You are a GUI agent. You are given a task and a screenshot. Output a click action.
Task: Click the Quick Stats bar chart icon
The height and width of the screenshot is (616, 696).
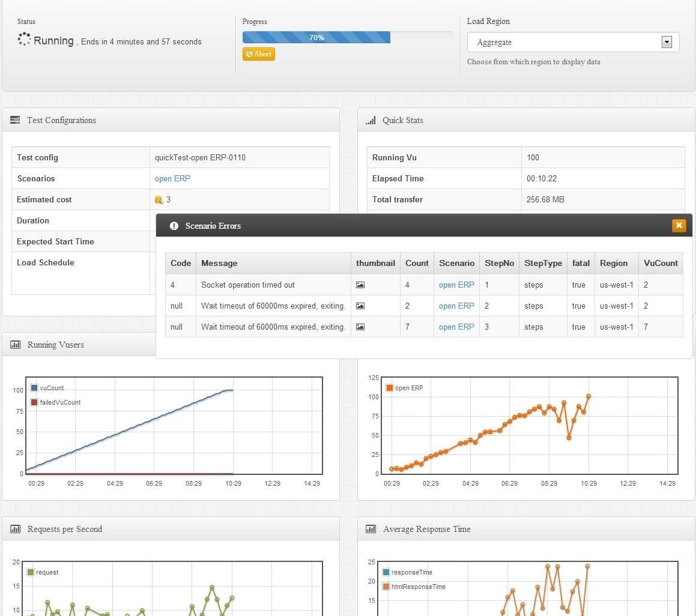371,120
